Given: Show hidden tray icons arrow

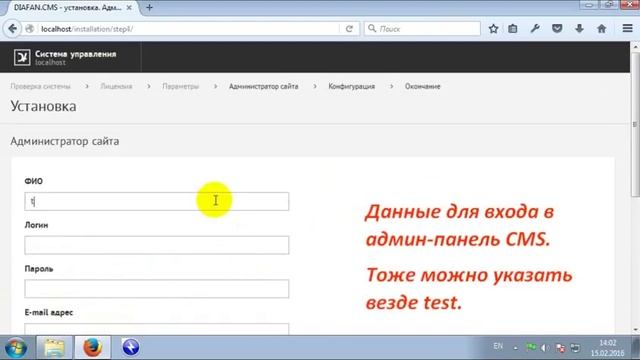Looking at the screenshot, I should [516, 348].
